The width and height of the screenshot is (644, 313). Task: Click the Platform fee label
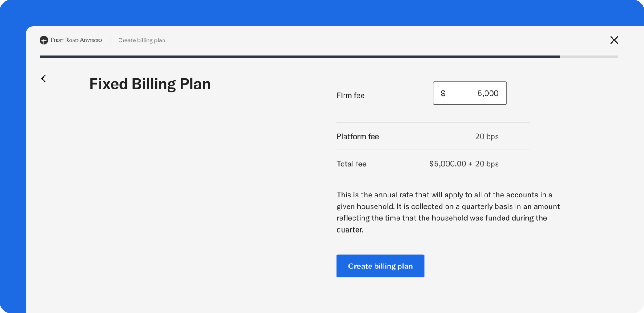[x=357, y=136]
